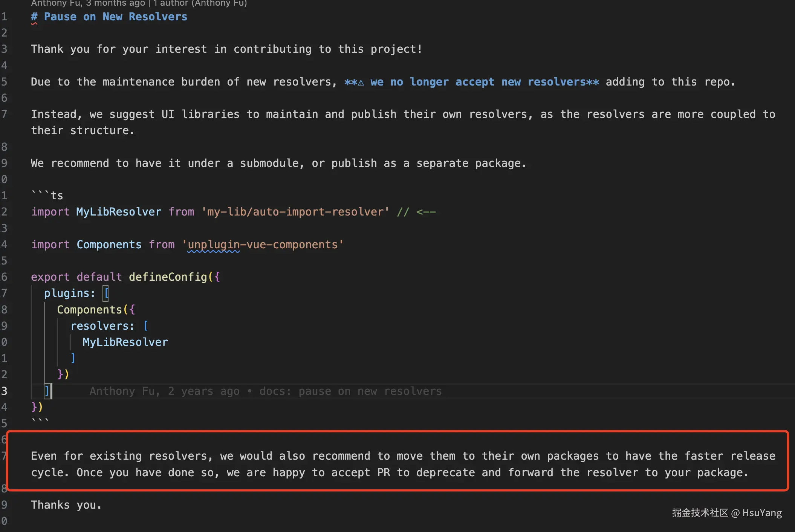Image resolution: width=795 pixels, height=532 pixels.
Task: Click the inline blame 'docs: pause on new resolvers'
Action: (x=350, y=391)
